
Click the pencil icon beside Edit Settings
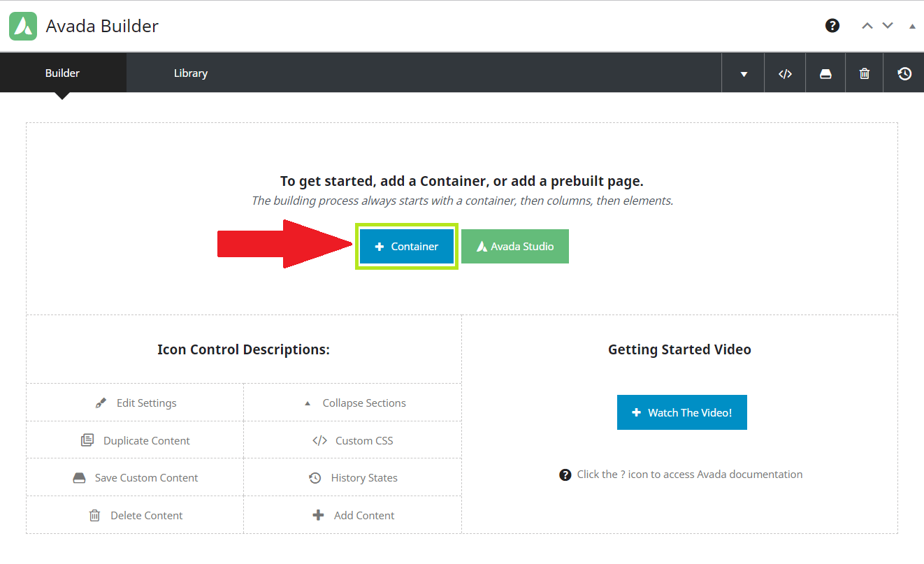click(x=101, y=403)
